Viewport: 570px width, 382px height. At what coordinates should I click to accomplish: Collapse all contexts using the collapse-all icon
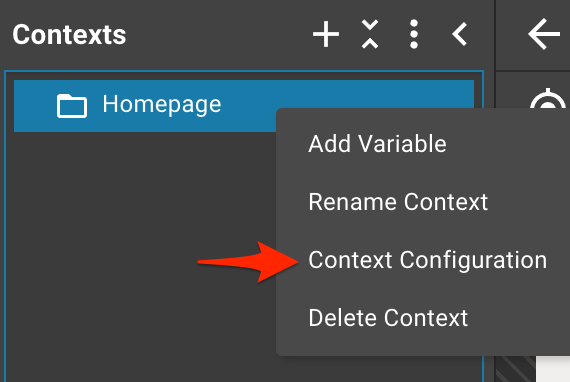tap(370, 34)
